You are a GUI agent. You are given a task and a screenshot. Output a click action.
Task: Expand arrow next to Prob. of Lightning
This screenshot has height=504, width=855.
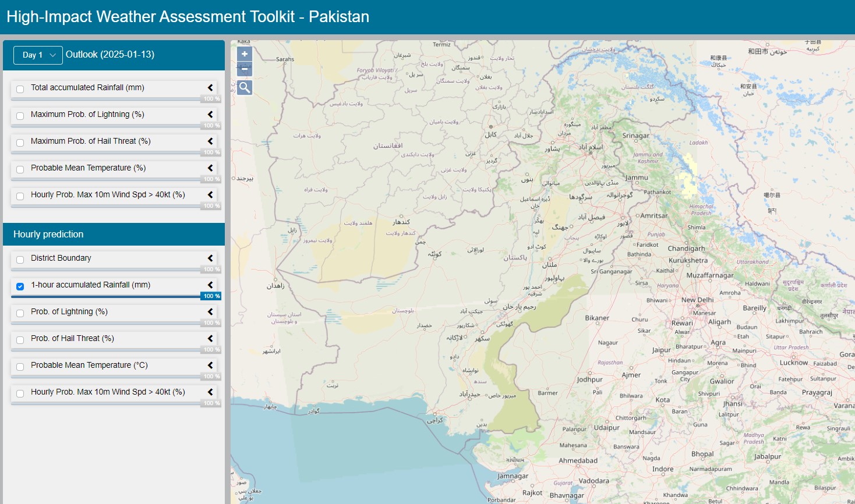pyautogui.click(x=210, y=312)
